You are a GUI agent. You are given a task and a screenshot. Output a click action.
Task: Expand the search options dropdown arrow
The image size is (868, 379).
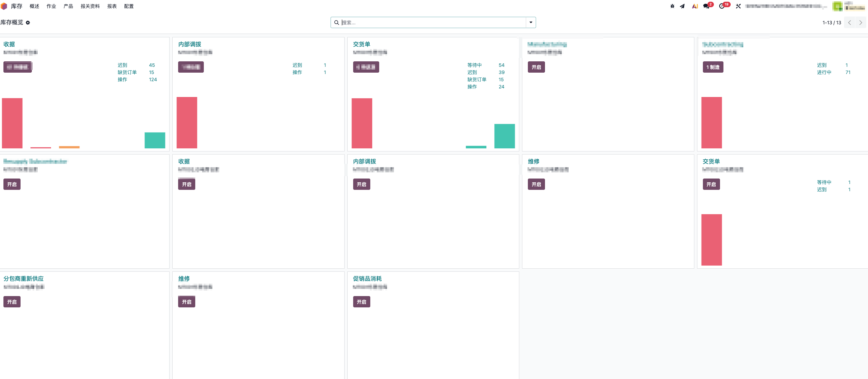pos(531,23)
